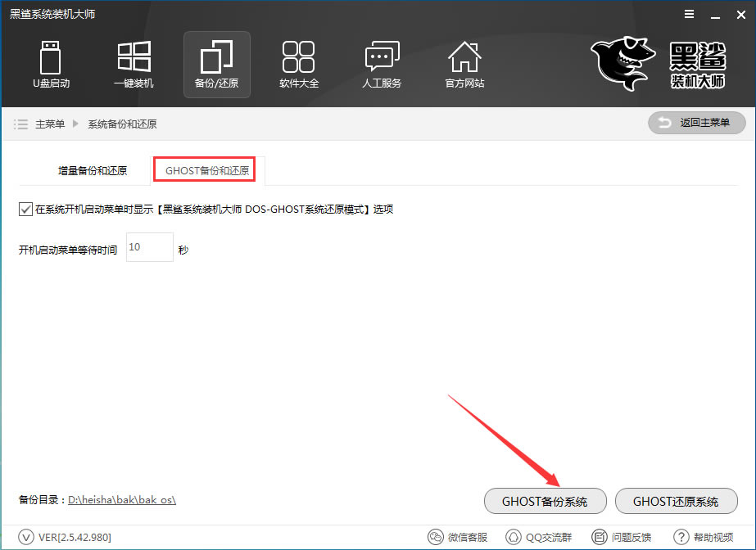The width and height of the screenshot is (756, 550).
Task: Open 问题反馈 feedback form
Action: tap(621, 537)
